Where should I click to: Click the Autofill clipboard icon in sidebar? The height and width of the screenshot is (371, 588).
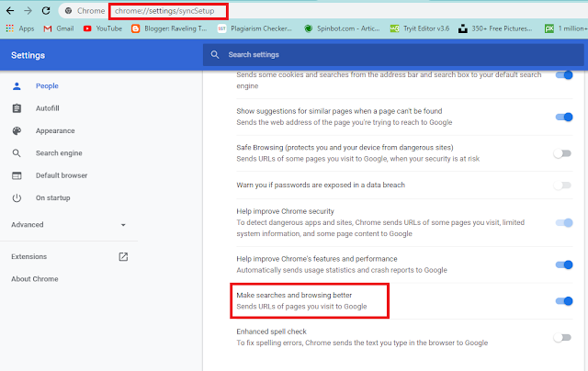pyautogui.click(x=17, y=108)
